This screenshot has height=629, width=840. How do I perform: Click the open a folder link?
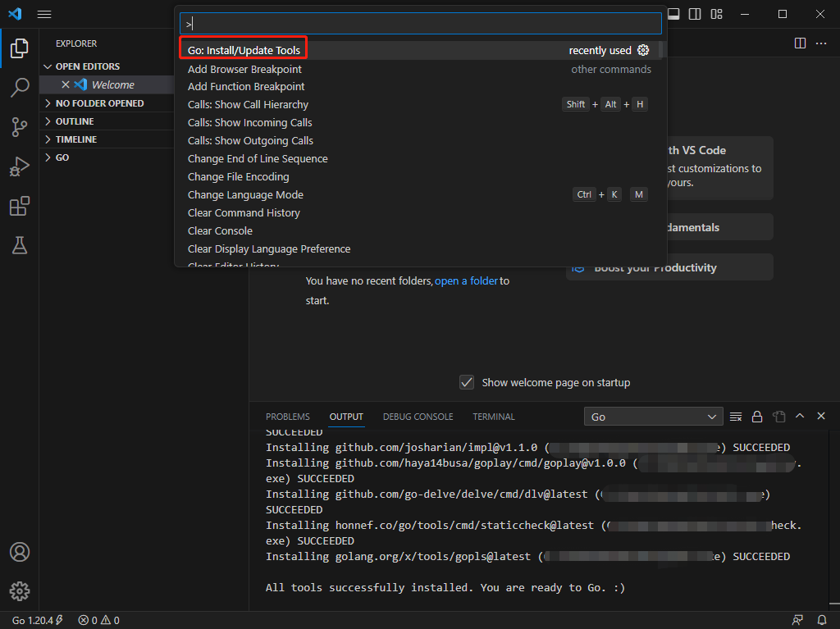tap(466, 280)
